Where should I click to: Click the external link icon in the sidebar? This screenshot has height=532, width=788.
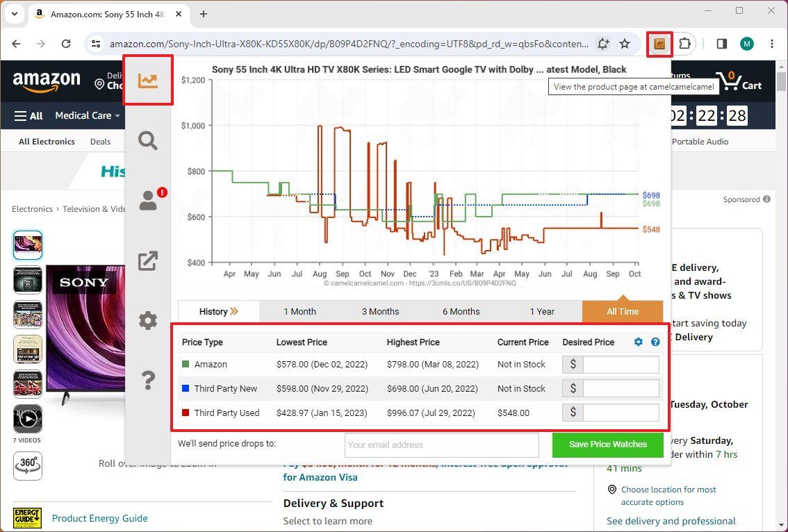tap(148, 260)
